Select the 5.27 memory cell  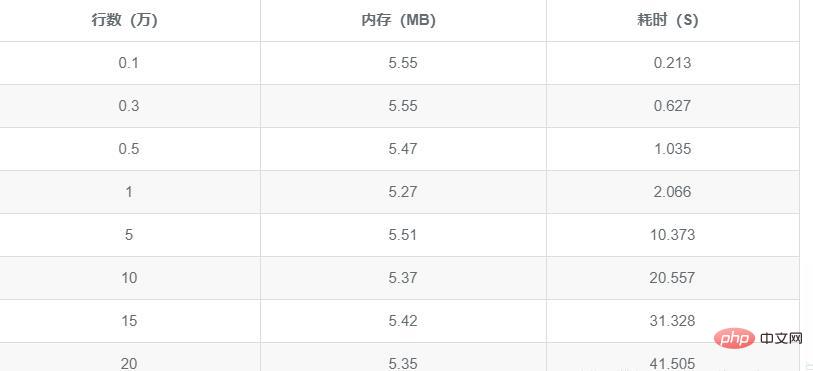click(x=403, y=192)
